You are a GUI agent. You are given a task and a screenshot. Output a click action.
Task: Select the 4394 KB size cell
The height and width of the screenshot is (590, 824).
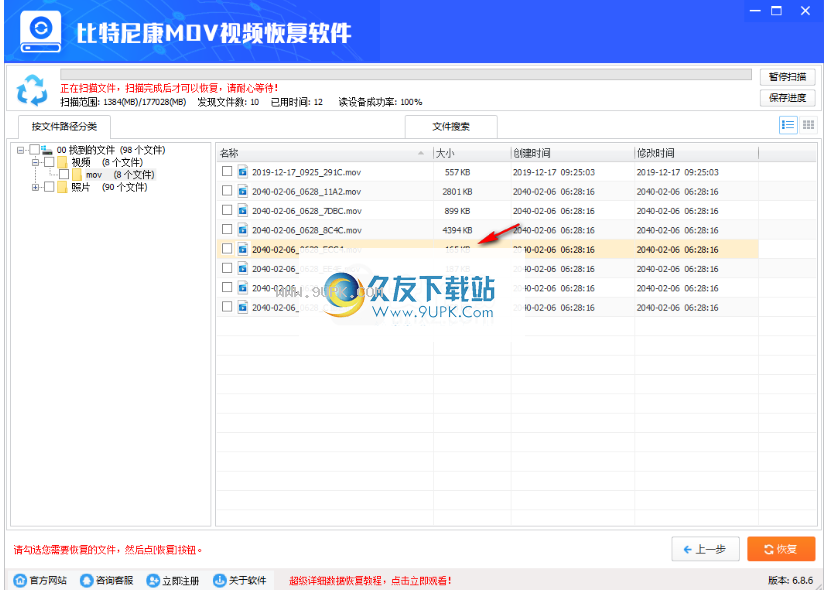click(x=457, y=230)
